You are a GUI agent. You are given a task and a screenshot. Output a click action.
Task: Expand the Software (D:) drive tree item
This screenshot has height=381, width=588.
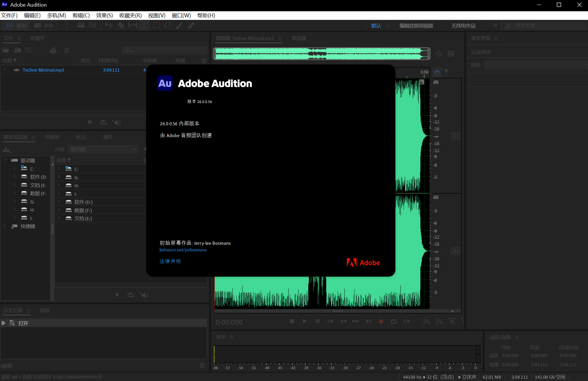pyautogui.click(x=14, y=177)
